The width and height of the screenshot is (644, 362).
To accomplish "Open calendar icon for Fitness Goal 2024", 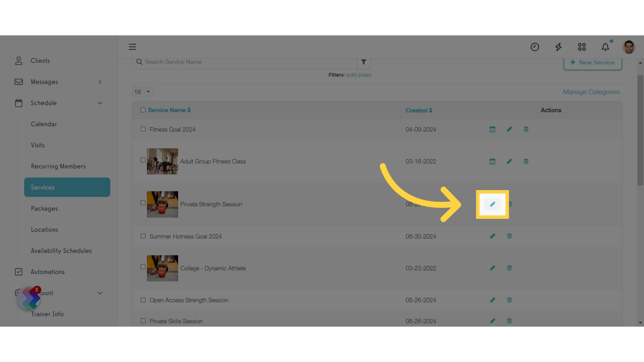I will click(492, 129).
